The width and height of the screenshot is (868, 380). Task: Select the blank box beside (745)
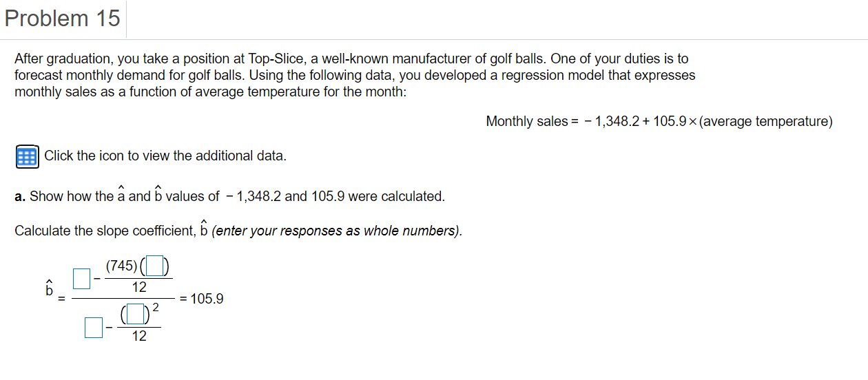155,264
